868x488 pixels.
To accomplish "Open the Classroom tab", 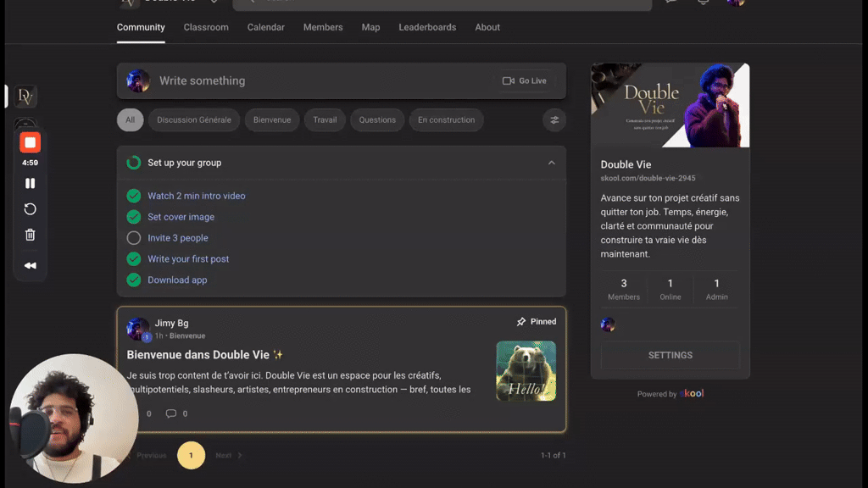I will click(x=206, y=27).
